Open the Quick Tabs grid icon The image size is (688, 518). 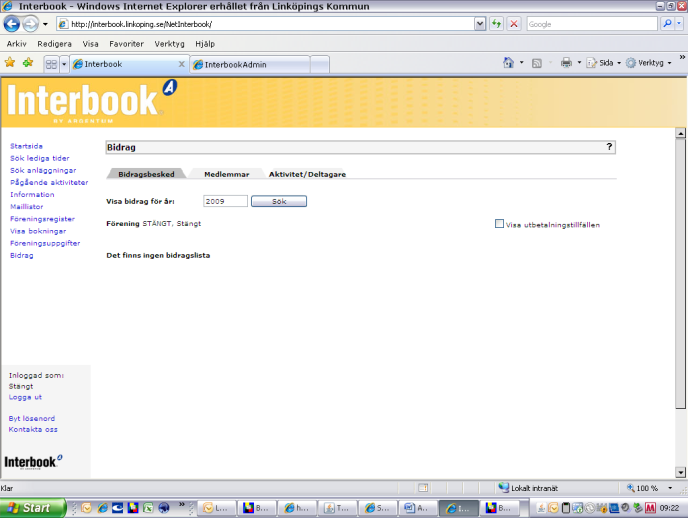pyautogui.click(x=51, y=64)
